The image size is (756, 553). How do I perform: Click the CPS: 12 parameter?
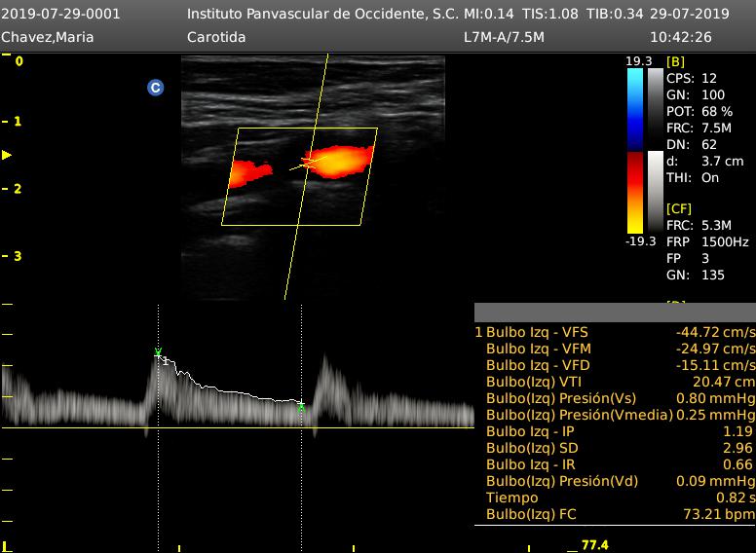(x=692, y=78)
